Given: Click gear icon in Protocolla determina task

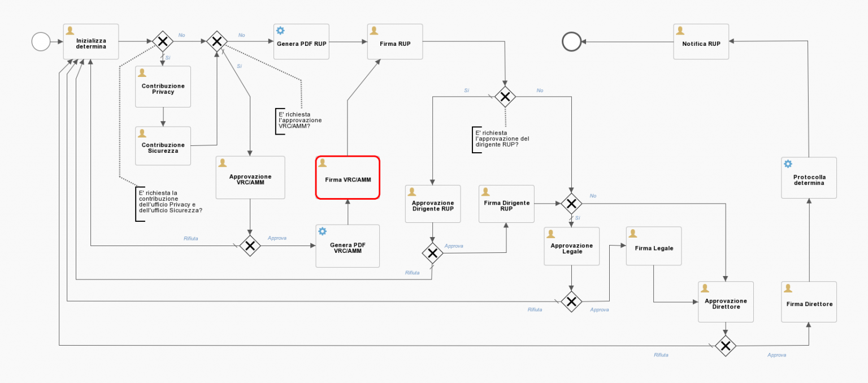Looking at the screenshot, I should [x=788, y=163].
